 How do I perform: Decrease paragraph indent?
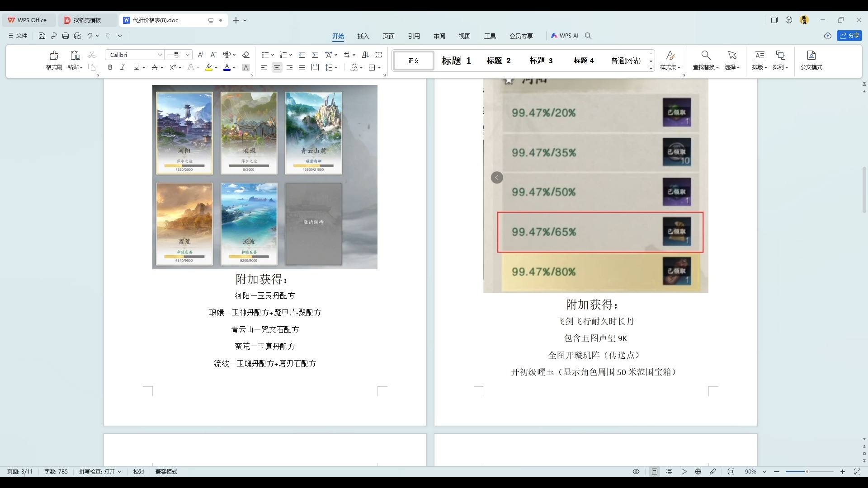point(302,55)
